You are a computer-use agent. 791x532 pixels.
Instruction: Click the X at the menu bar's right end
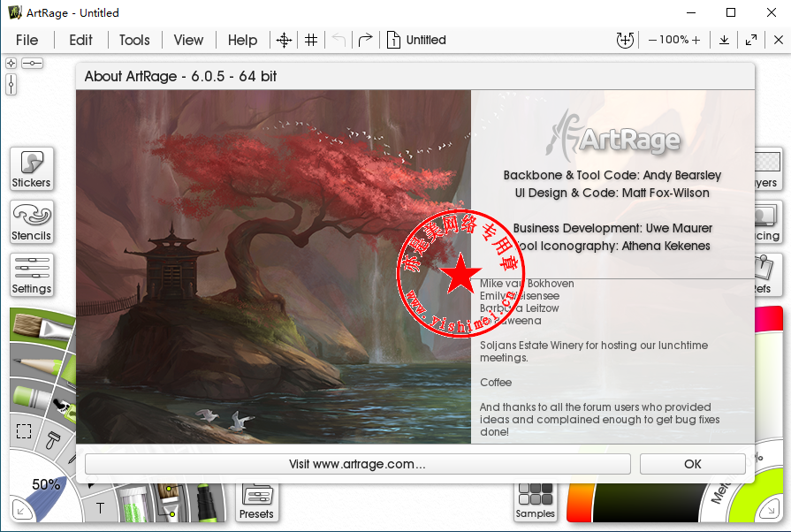[x=779, y=40]
